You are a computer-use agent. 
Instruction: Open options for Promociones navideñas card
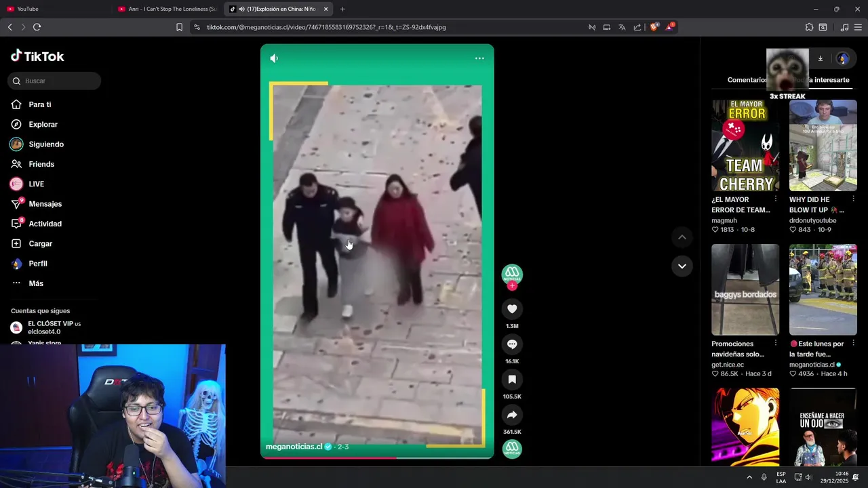tap(775, 343)
